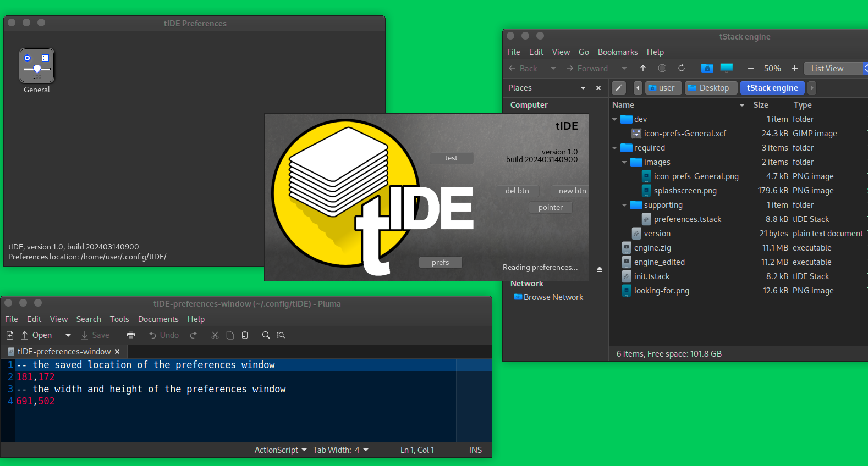
Task: Open Pluma's Tools menu
Action: click(x=119, y=319)
